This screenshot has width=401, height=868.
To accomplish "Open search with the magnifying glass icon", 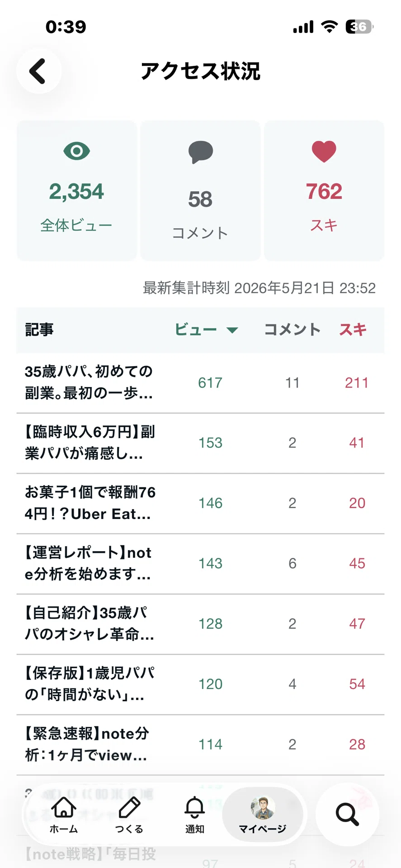I will point(347,814).
